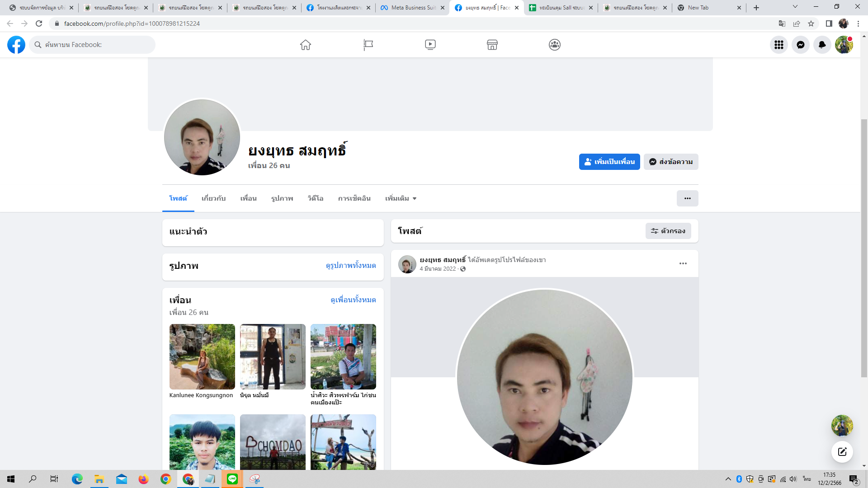This screenshot has height=488, width=868.
Task: Switch to the เกี่ยวกับ tab
Action: (213, 198)
